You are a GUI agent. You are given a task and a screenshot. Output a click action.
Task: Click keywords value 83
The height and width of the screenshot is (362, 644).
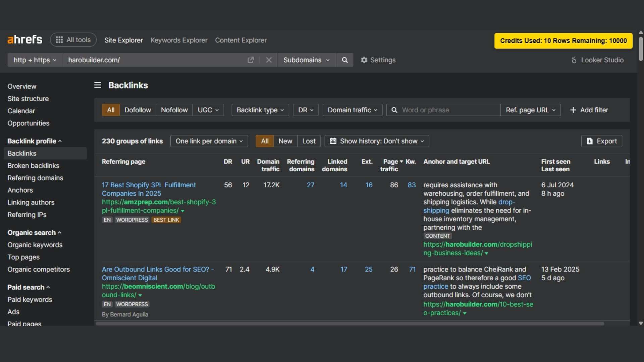click(412, 185)
